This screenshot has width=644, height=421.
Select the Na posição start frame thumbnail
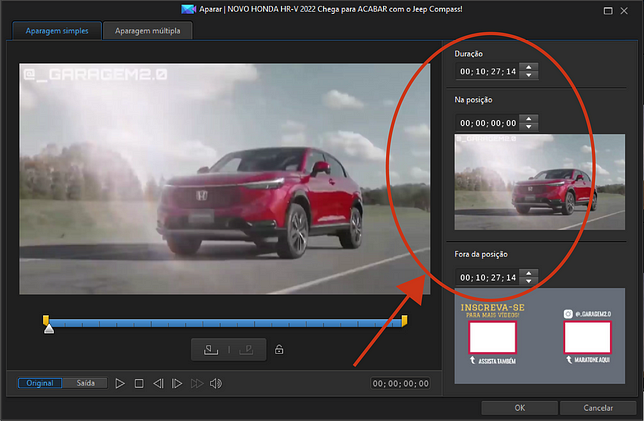coord(540,182)
